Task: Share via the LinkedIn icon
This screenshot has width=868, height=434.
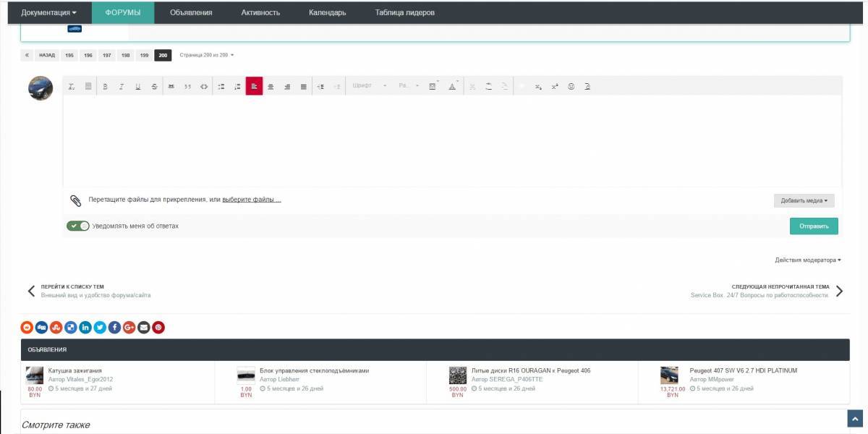Action: [x=85, y=328]
